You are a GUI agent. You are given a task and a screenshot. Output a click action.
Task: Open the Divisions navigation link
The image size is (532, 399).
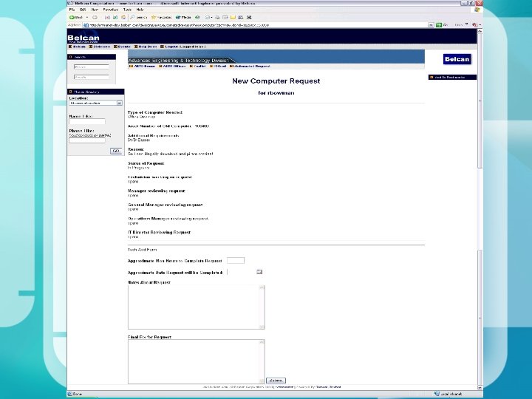pos(100,47)
